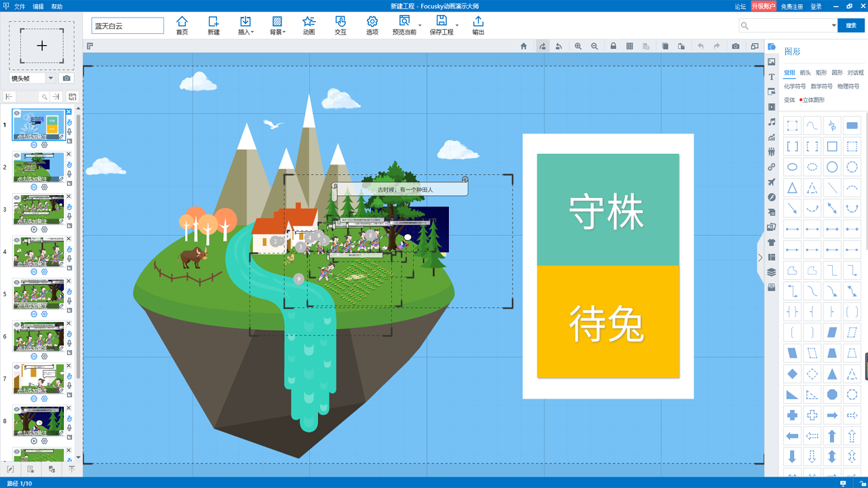868x488 pixels.
Task: Open the Help (帮助) menu
Action: click(57, 6)
